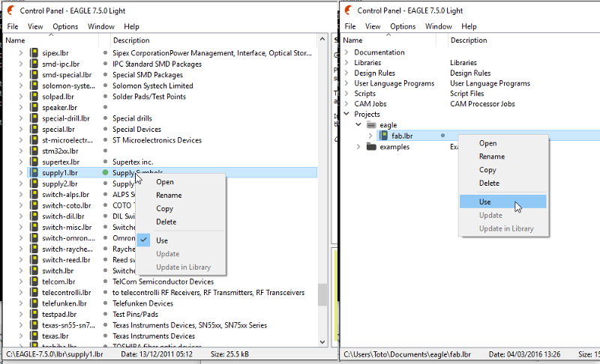The width and height of the screenshot is (600, 364).
Task: Toggle the in-use dot for speaker.lbr
Action: tap(105, 107)
